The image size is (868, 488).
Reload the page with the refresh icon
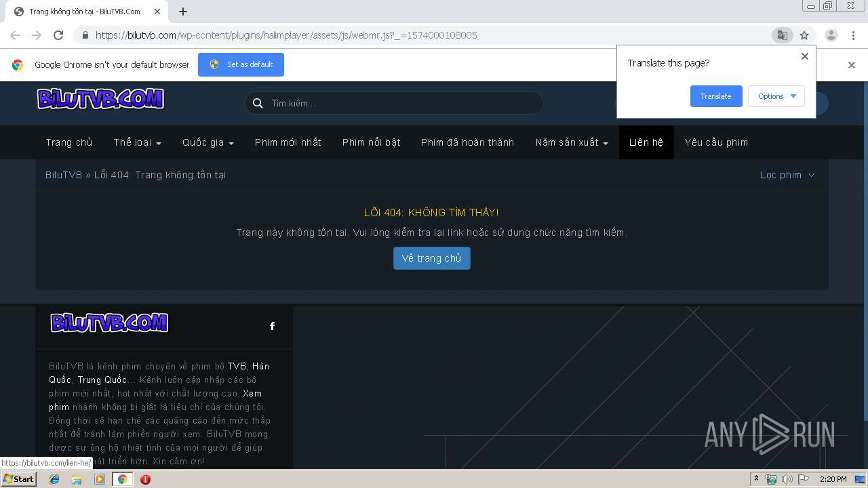click(58, 35)
